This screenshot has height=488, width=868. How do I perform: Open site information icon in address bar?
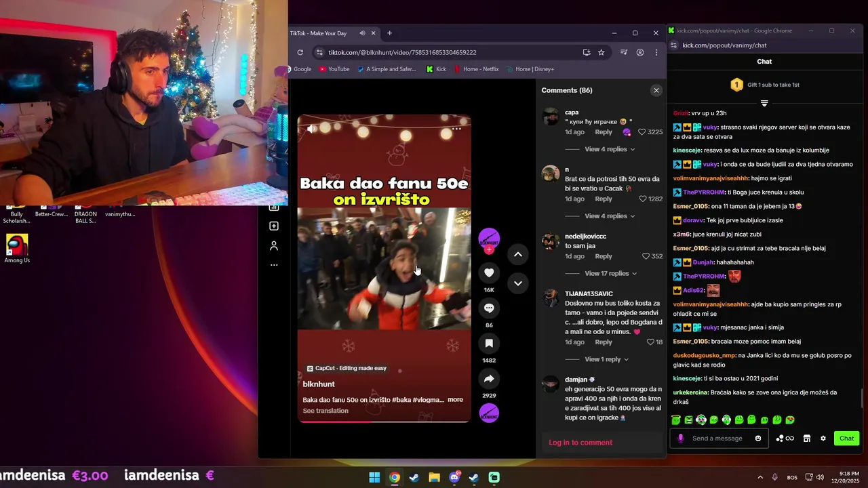coord(319,52)
